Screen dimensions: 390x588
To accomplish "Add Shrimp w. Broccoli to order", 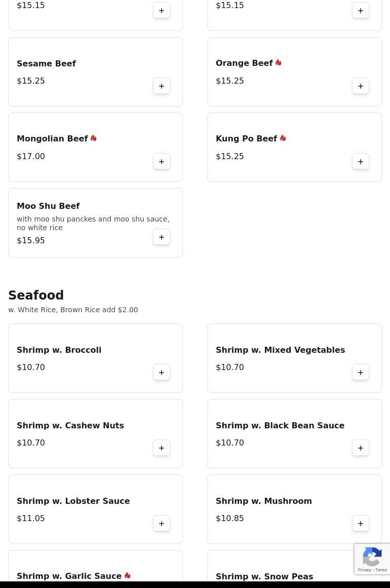I will (x=162, y=373).
